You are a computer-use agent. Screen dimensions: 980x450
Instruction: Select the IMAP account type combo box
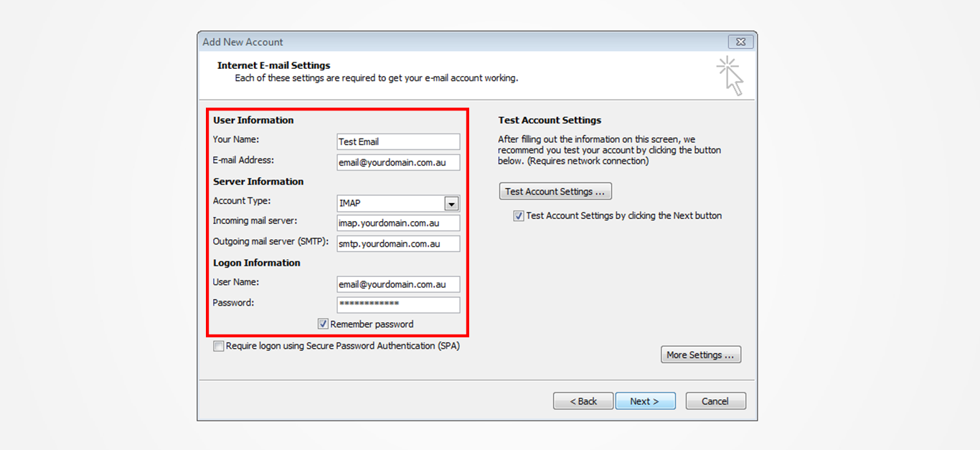[x=391, y=204]
